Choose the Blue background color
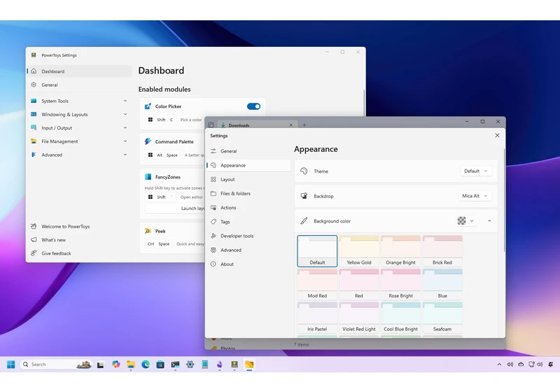 pos(442,284)
